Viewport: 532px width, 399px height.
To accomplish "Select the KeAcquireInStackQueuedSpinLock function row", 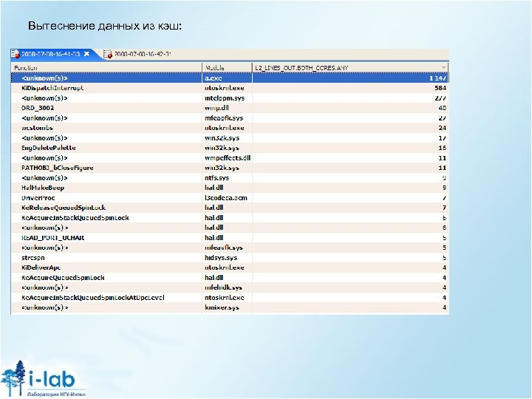I will [230, 218].
